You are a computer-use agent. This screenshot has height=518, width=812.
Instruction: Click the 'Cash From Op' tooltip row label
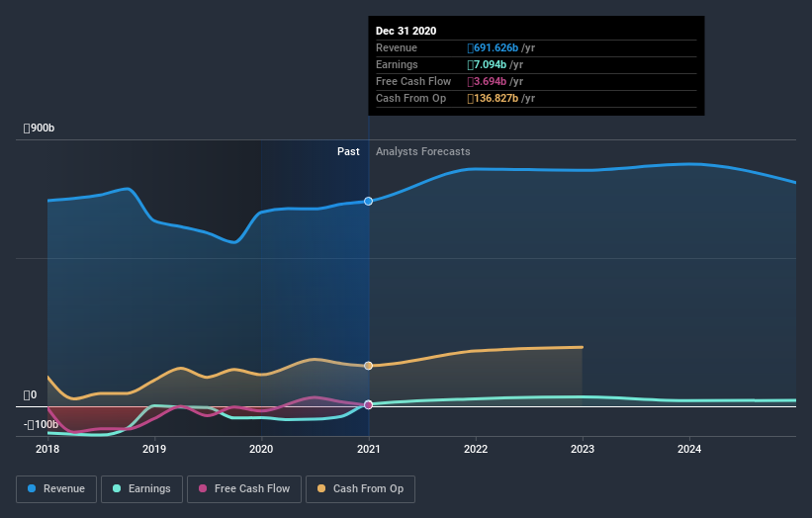pos(410,98)
